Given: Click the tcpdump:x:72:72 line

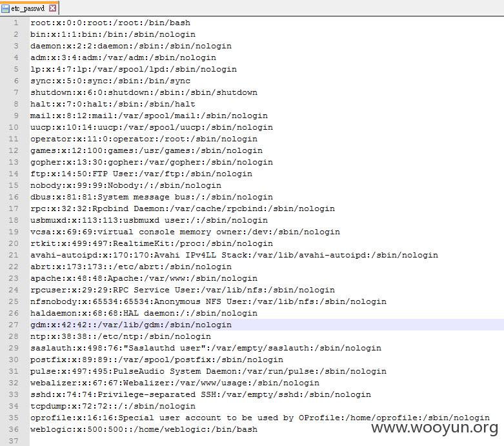Looking at the screenshot, I should click(x=113, y=406).
